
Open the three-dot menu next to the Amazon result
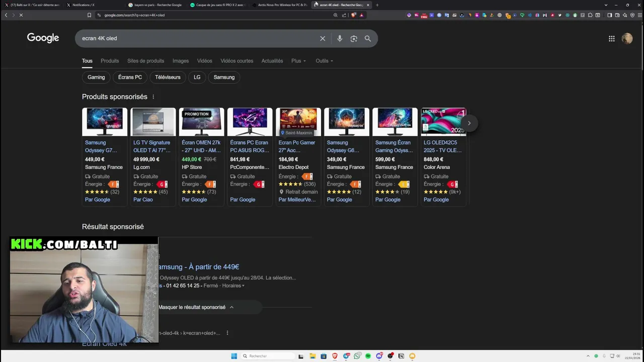pos(227,333)
